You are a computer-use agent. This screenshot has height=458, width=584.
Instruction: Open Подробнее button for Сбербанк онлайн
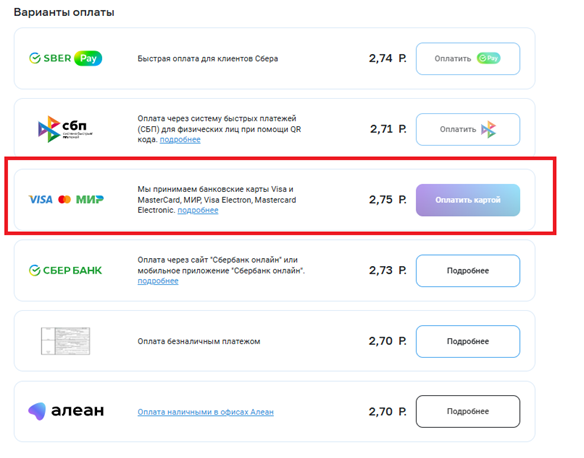pos(468,271)
